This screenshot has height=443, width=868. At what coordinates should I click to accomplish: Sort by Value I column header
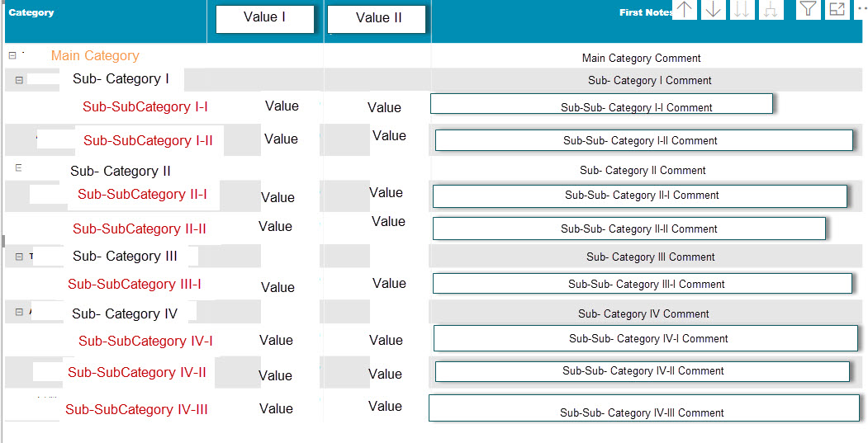coord(264,17)
